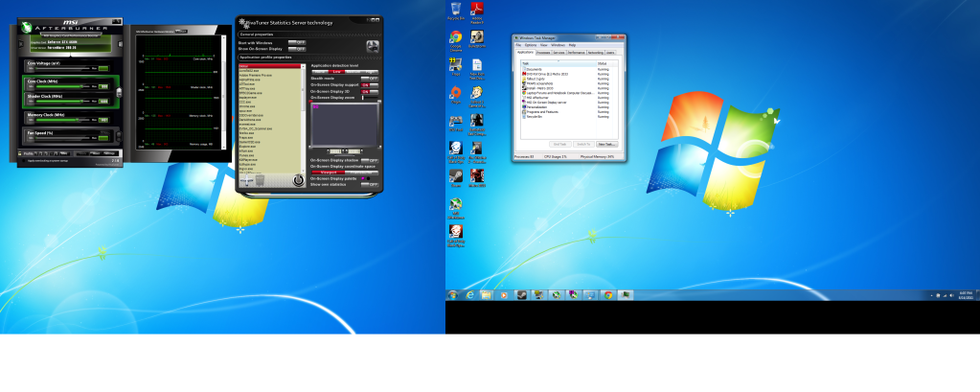Open the Windows Start menu orb

452,295
